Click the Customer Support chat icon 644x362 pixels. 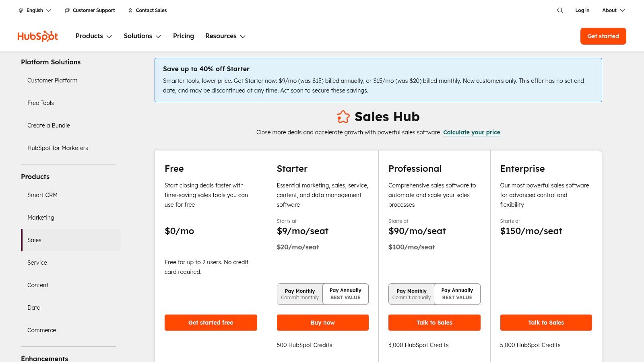(x=67, y=10)
